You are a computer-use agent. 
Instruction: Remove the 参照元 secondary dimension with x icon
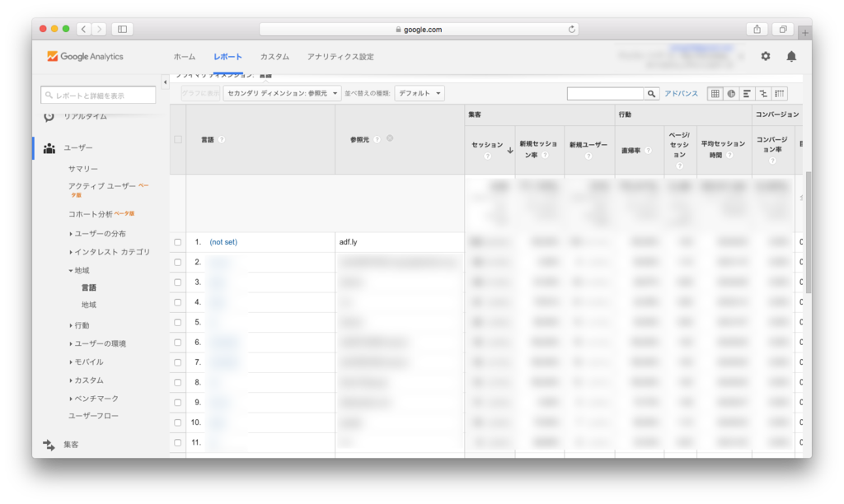tap(390, 138)
